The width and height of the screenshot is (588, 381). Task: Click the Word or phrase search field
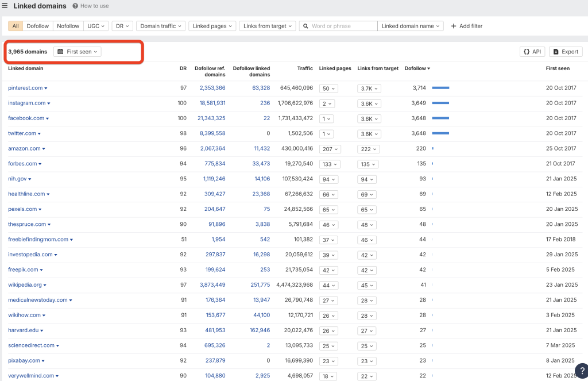[338, 26]
